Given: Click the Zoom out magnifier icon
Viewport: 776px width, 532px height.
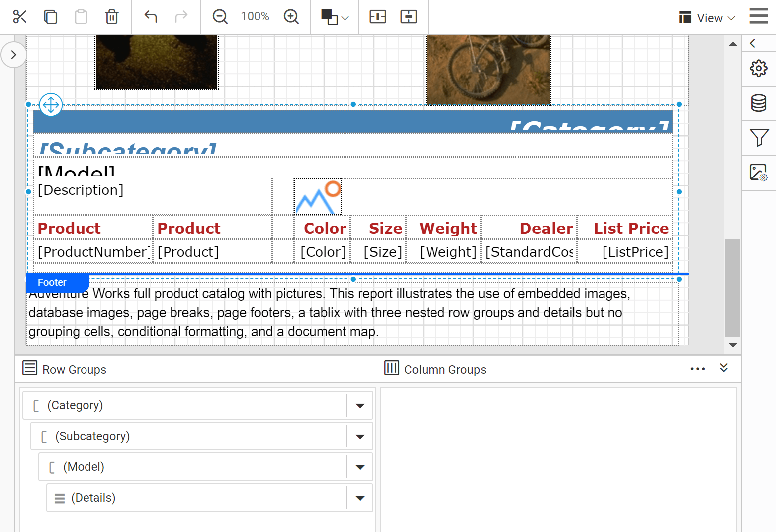Looking at the screenshot, I should [x=220, y=17].
